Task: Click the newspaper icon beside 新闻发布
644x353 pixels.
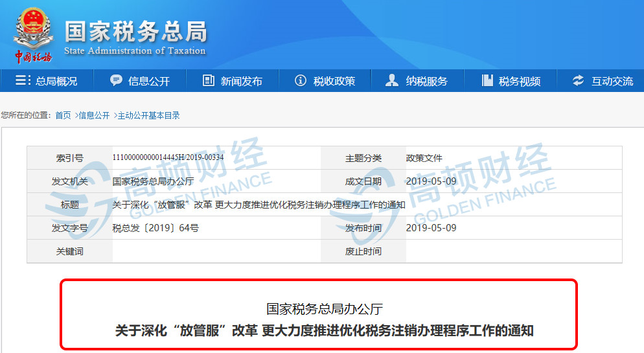Action: tap(208, 80)
